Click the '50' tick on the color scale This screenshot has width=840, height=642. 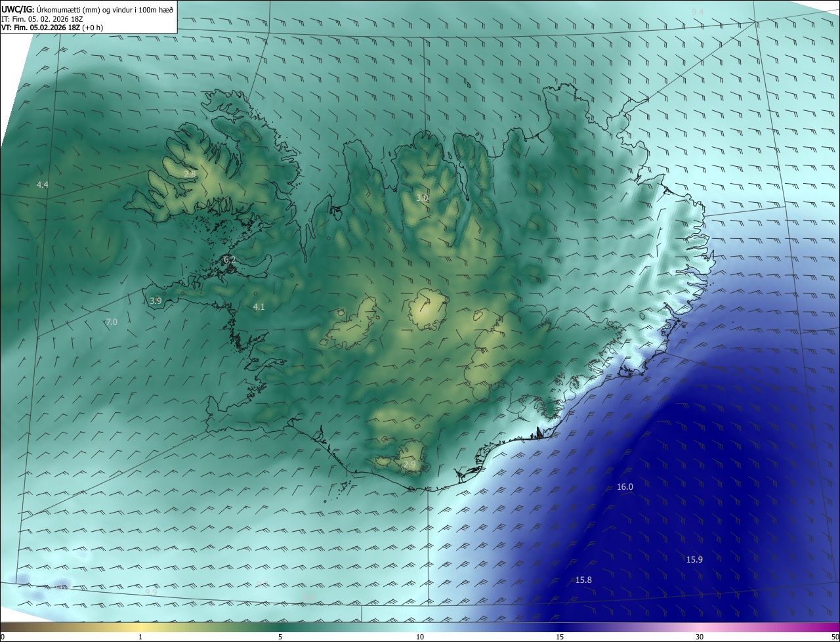tap(835, 637)
